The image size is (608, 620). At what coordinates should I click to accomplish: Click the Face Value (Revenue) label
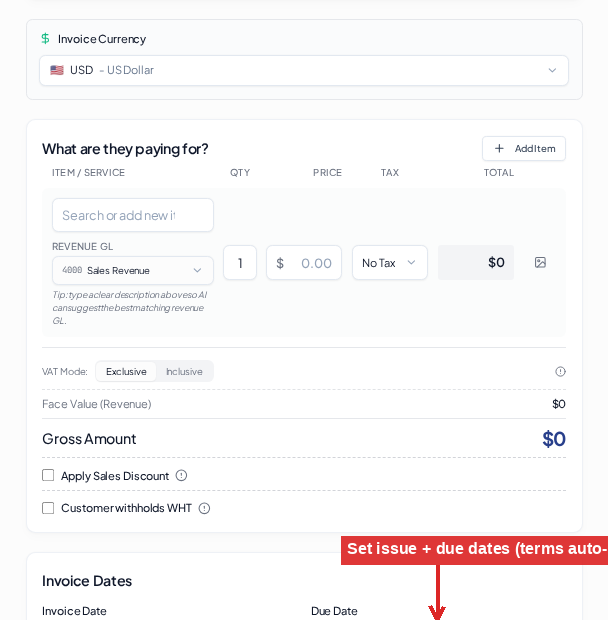[96, 404]
